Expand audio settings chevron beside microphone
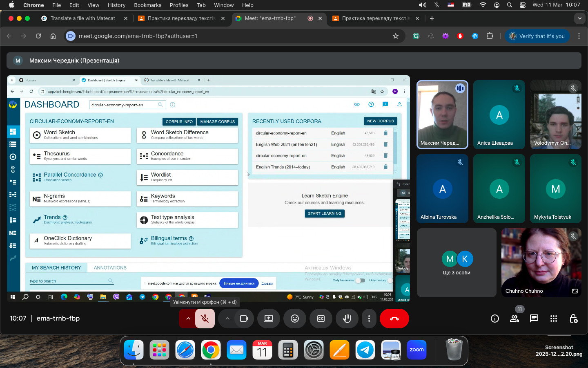Image resolution: width=588 pixels, height=368 pixels. (x=188, y=319)
